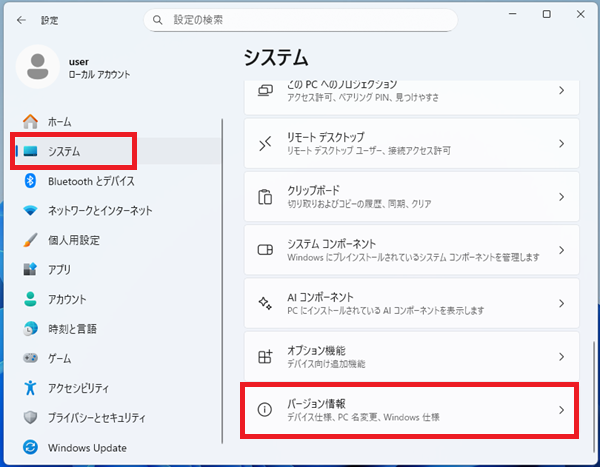This screenshot has width=600, height=467.
Task: Go to ネットワークとインターネット label
Action: [x=100, y=211]
